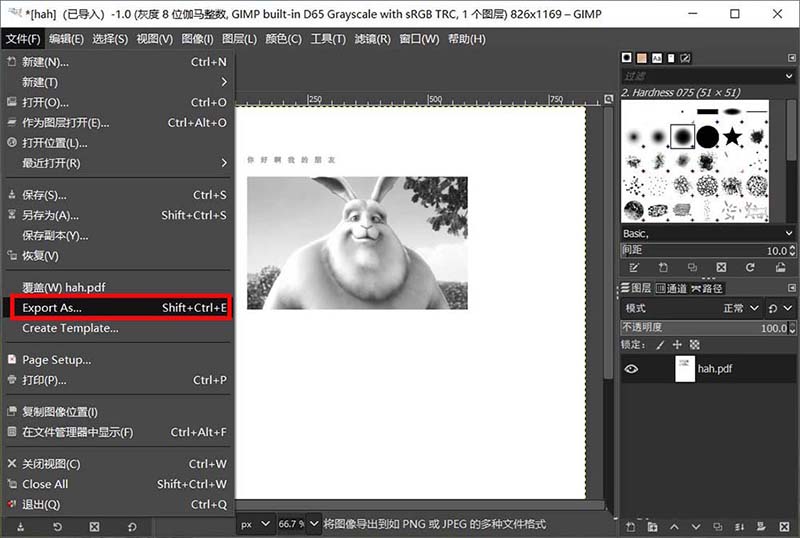Reset tool options to defaults
This screenshot has height=538, width=800.
tap(132, 527)
